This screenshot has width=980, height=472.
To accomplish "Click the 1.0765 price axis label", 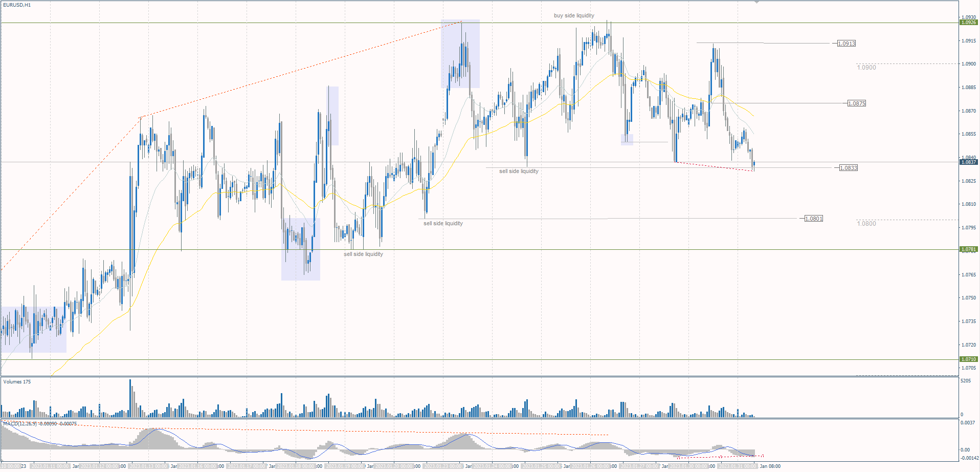I will click(969, 275).
